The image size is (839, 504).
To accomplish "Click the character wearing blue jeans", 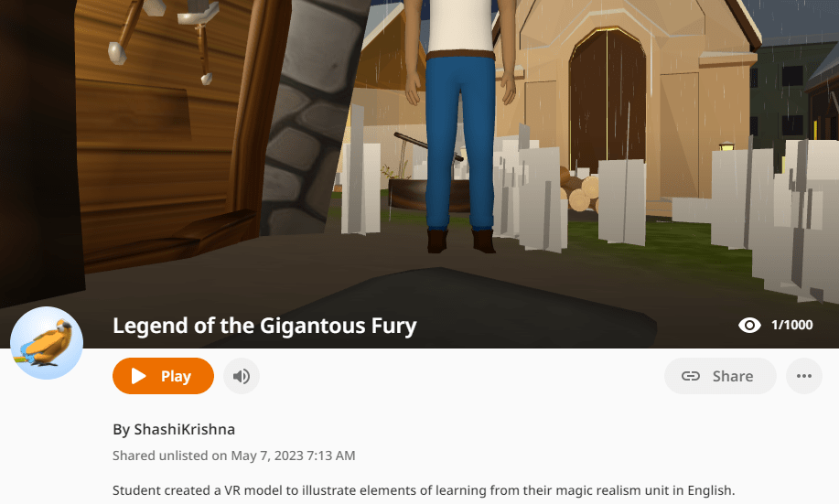I will tap(460, 125).
